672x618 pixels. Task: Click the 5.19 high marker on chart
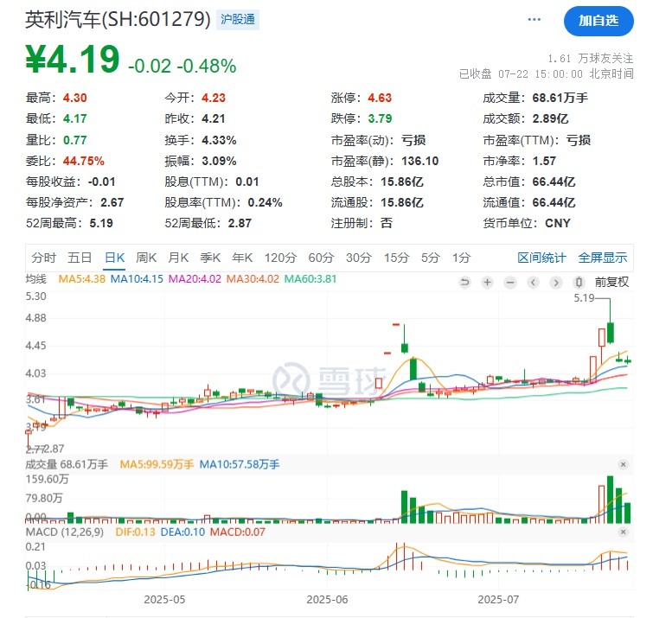[584, 298]
